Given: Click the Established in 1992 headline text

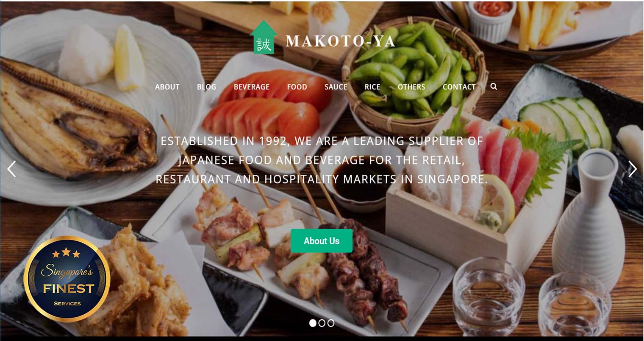Looking at the screenshot, I should [x=322, y=160].
